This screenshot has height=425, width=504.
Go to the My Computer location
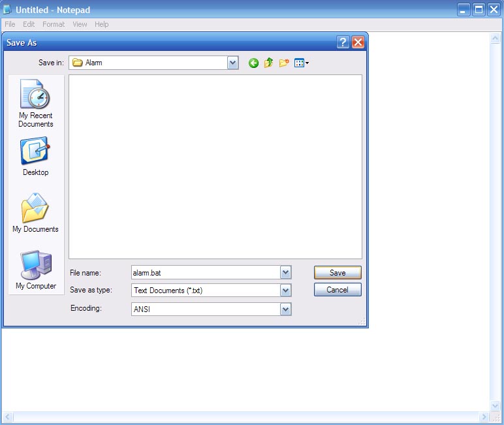click(x=36, y=270)
